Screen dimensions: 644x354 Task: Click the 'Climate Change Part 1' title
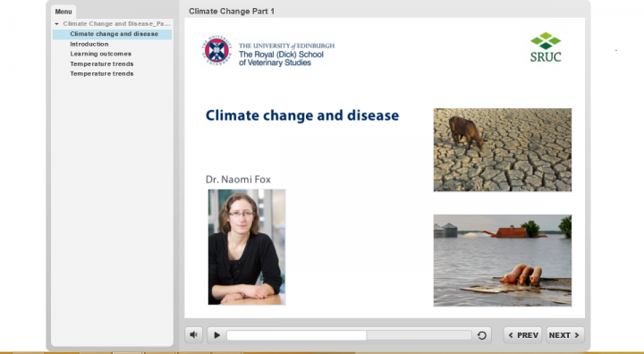tap(232, 12)
